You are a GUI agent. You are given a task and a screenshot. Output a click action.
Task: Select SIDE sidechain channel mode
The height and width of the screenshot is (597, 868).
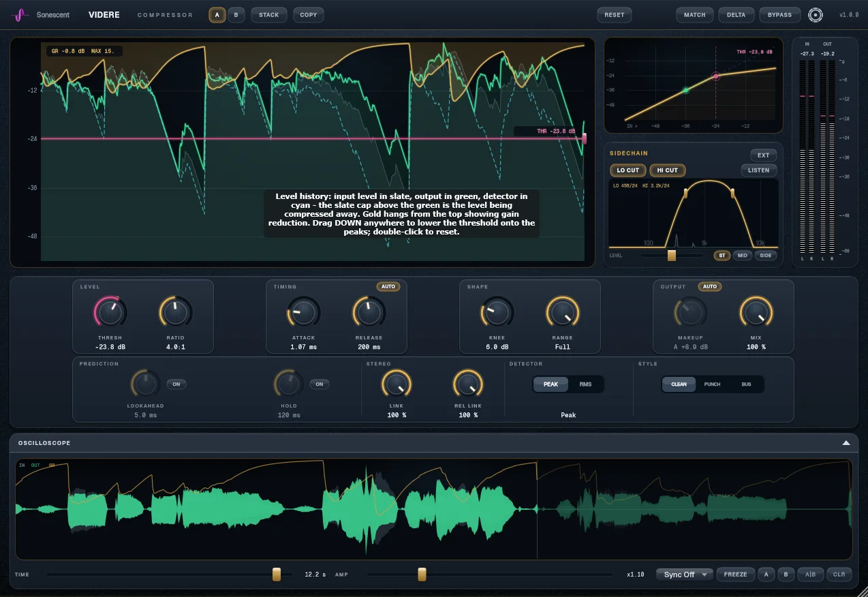(766, 256)
